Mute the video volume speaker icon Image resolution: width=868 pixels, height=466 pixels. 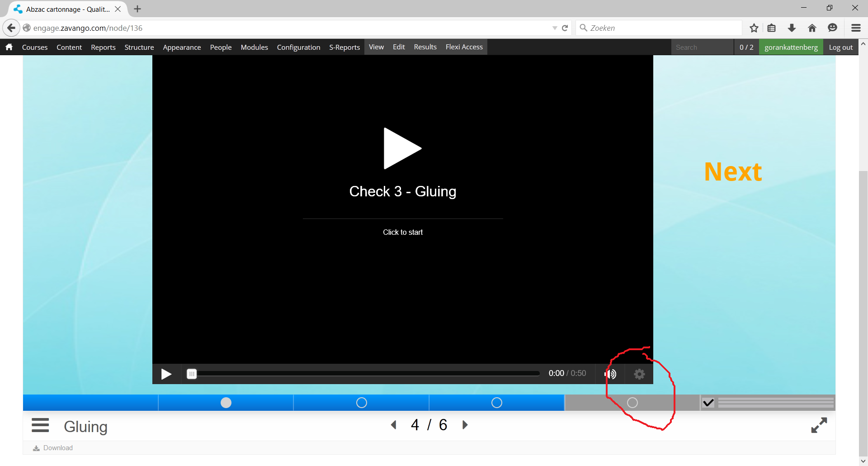point(610,374)
